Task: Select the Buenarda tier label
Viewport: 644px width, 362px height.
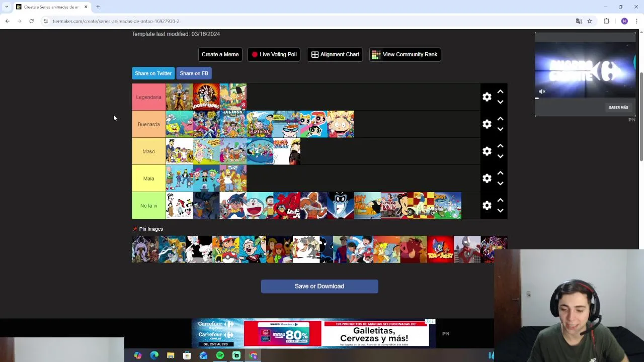Action: [148, 124]
